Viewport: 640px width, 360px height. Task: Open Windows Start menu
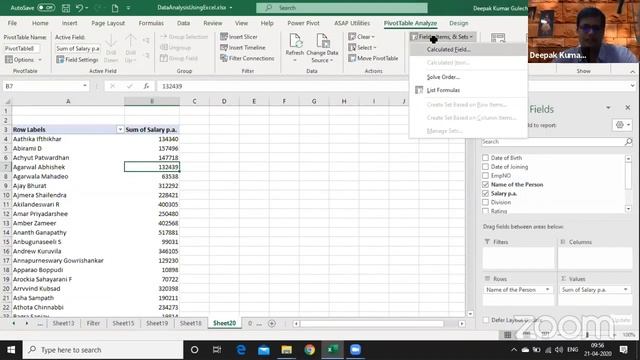(11, 350)
